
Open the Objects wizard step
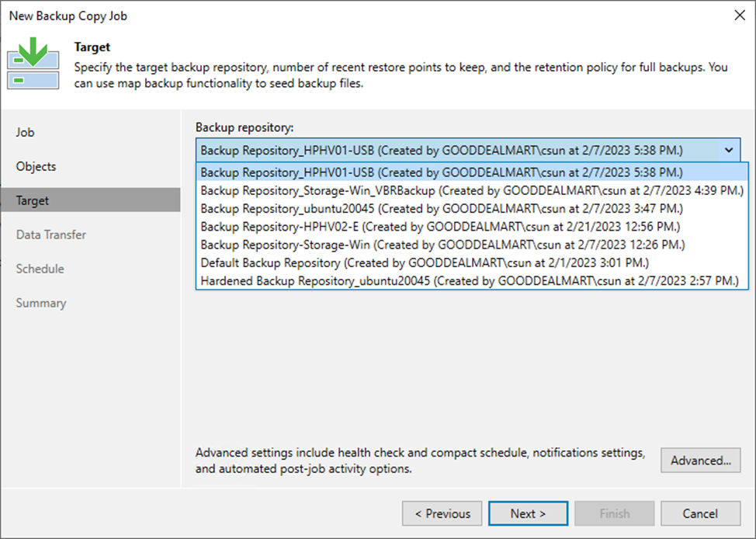(36, 166)
